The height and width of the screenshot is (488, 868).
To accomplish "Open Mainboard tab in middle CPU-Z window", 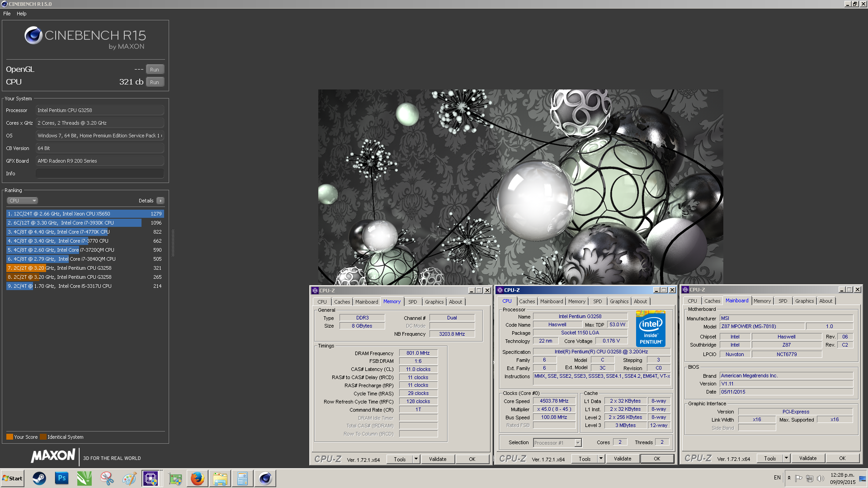I will point(552,301).
